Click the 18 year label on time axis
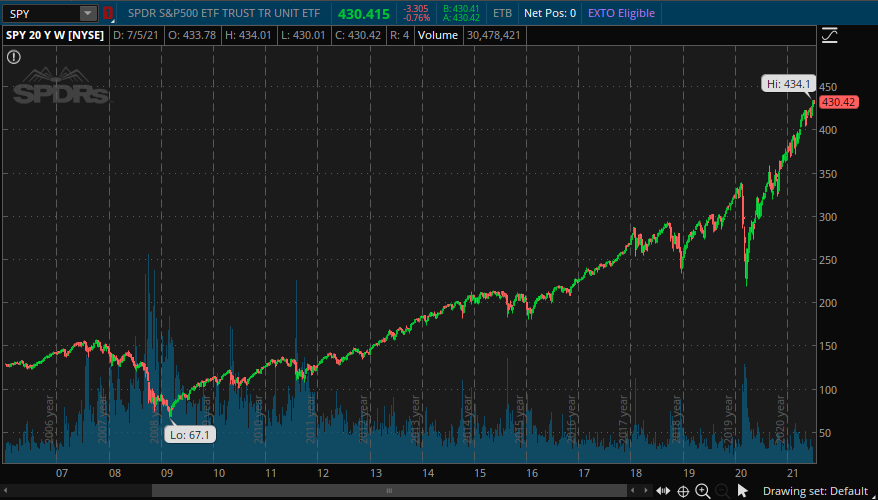 636,473
